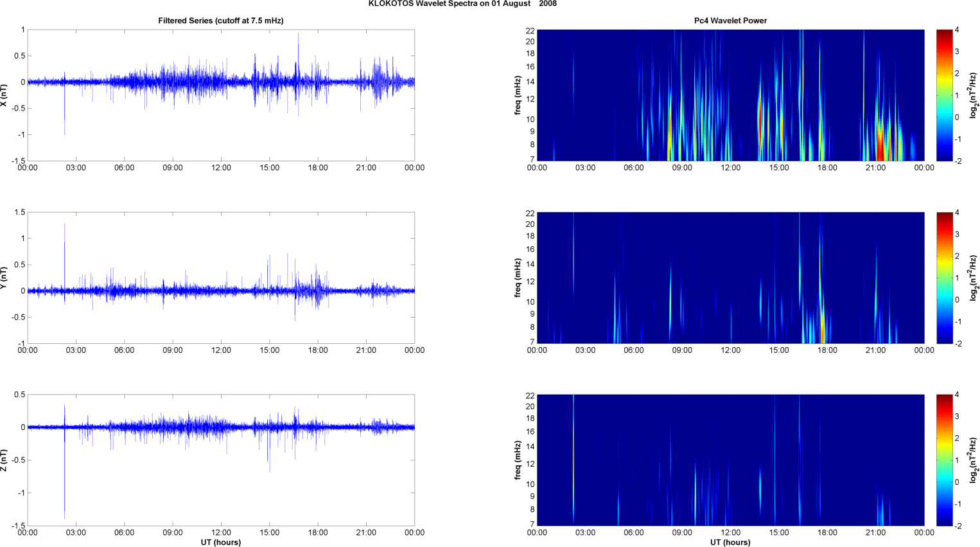Click freq (mHz) label of top spectrum
The height and width of the screenshot is (547, 980).
coord(518,95)
